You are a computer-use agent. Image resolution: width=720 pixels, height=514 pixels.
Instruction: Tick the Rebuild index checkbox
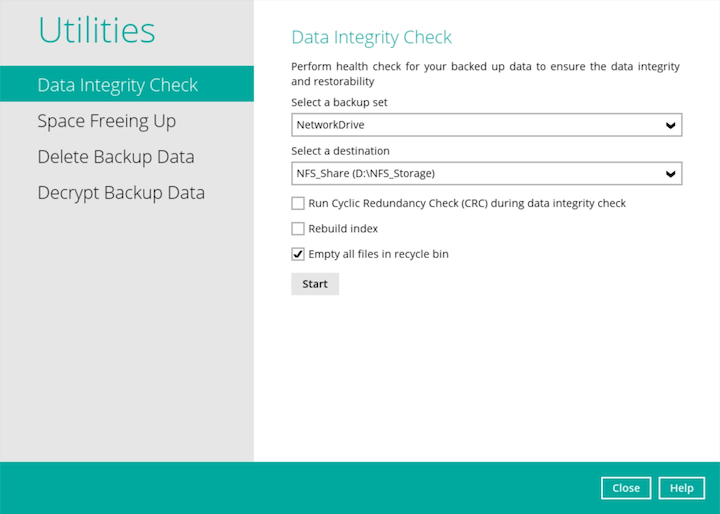(x=298, y=229)
